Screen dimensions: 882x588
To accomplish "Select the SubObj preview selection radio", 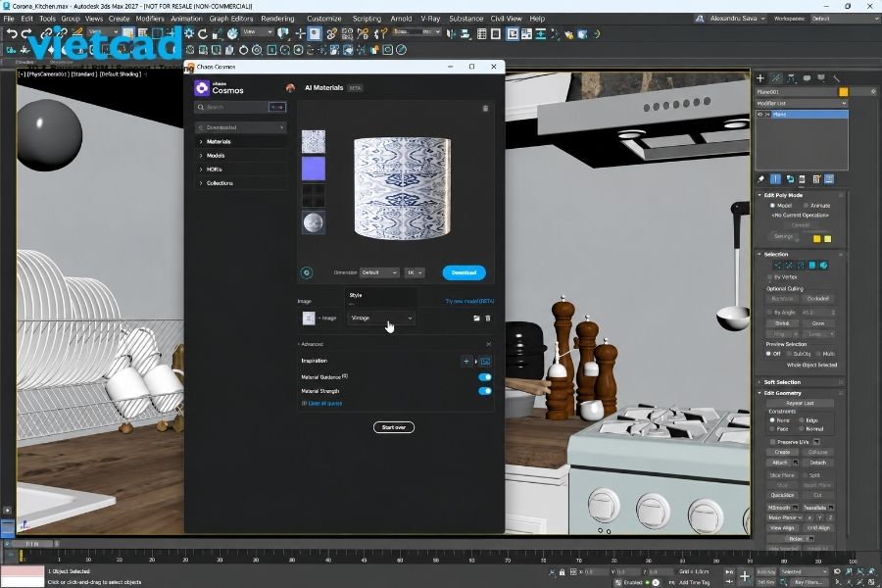I will pyautogui.click(x=789, y=354).
